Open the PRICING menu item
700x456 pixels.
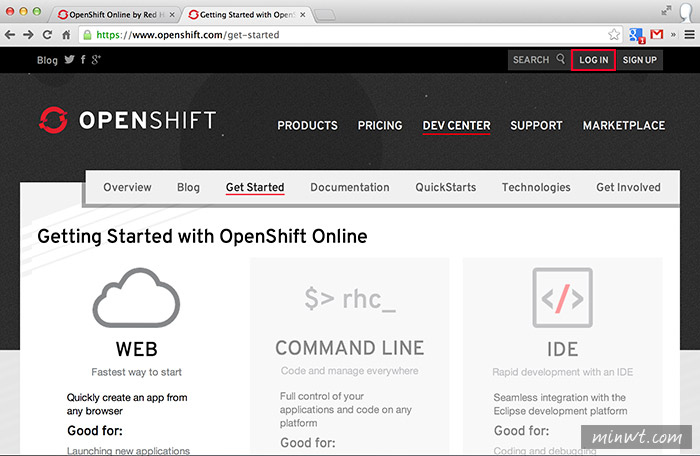(x=380, y=126)
